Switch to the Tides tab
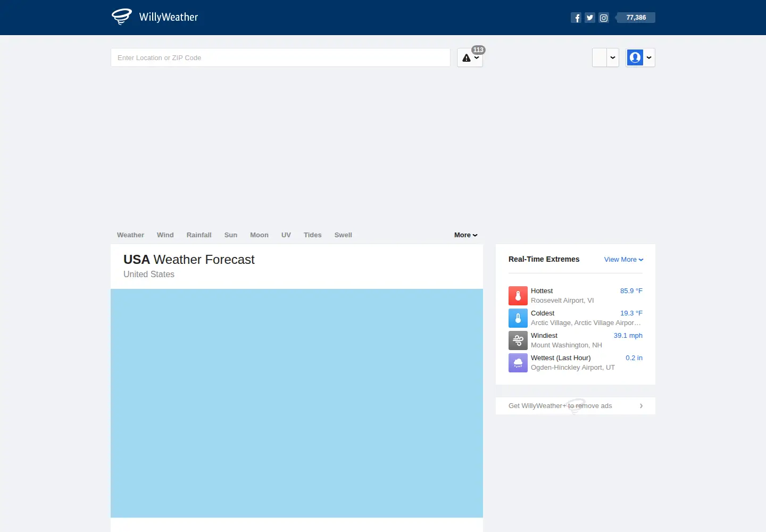 point(313,235)
